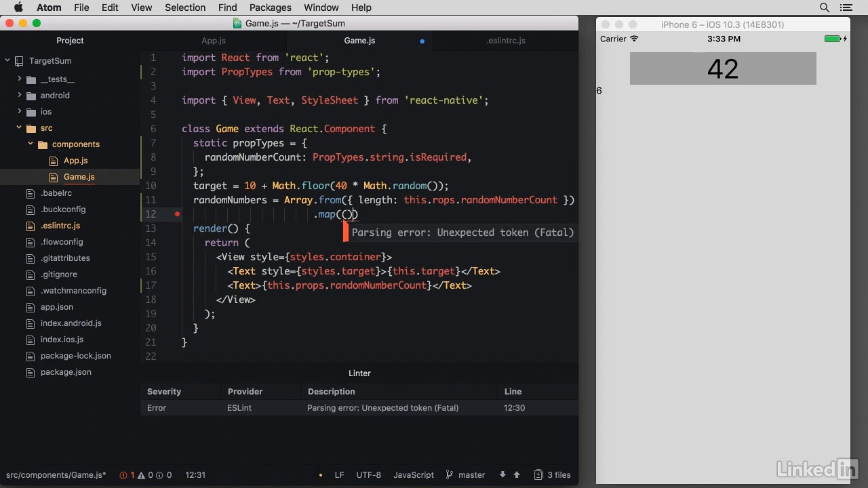Image resolution: width=868 pixels, height=488 pixels.
Task: Change the UTF-8 file encoding
Action: (369, 475)
